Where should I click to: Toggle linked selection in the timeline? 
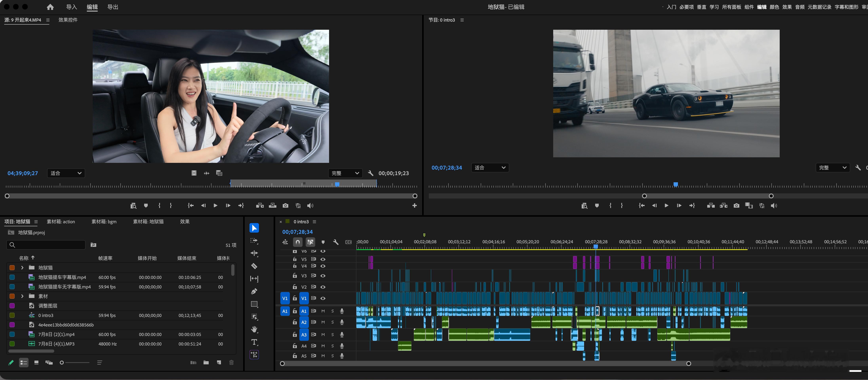click(310, 242)
